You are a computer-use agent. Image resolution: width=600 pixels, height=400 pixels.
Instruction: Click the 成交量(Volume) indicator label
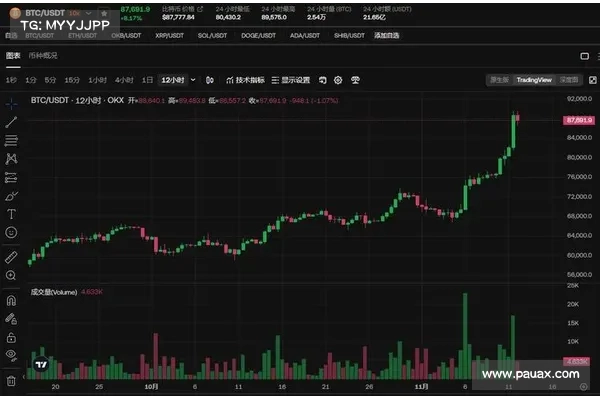click(x=54, y=292)
